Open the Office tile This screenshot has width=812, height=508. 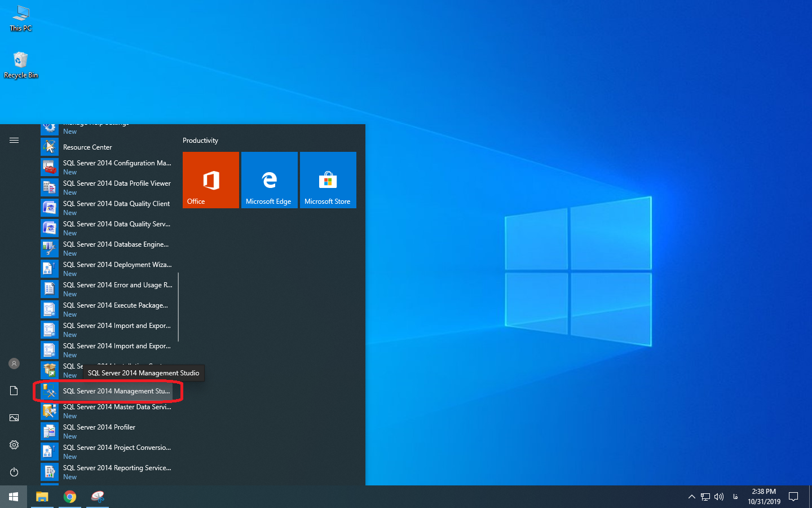(211, 180)
